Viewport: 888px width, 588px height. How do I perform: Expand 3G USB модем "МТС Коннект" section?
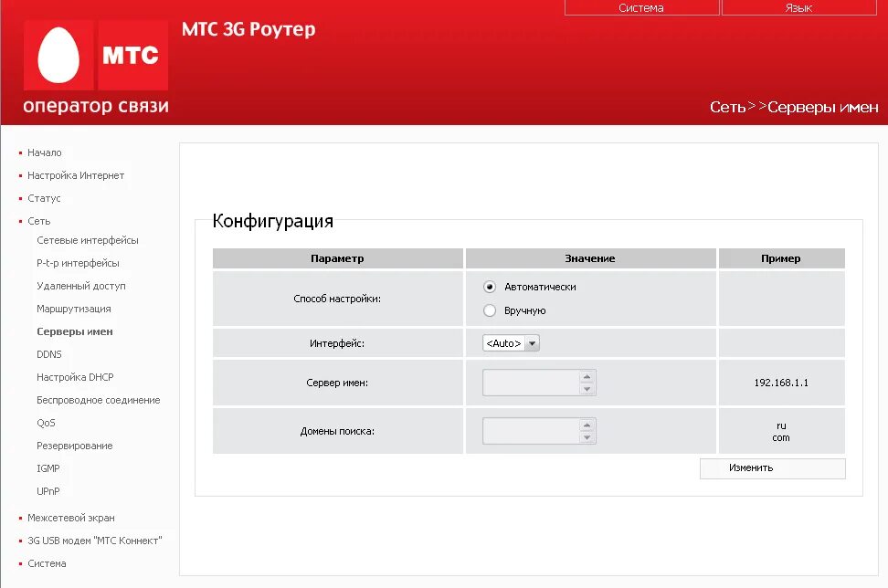click(95, 541)
